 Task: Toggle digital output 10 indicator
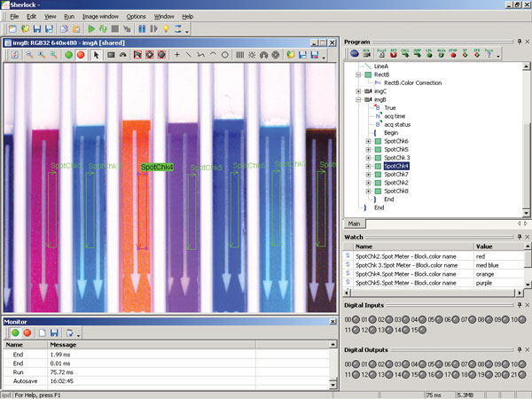[x=522, y=364]
